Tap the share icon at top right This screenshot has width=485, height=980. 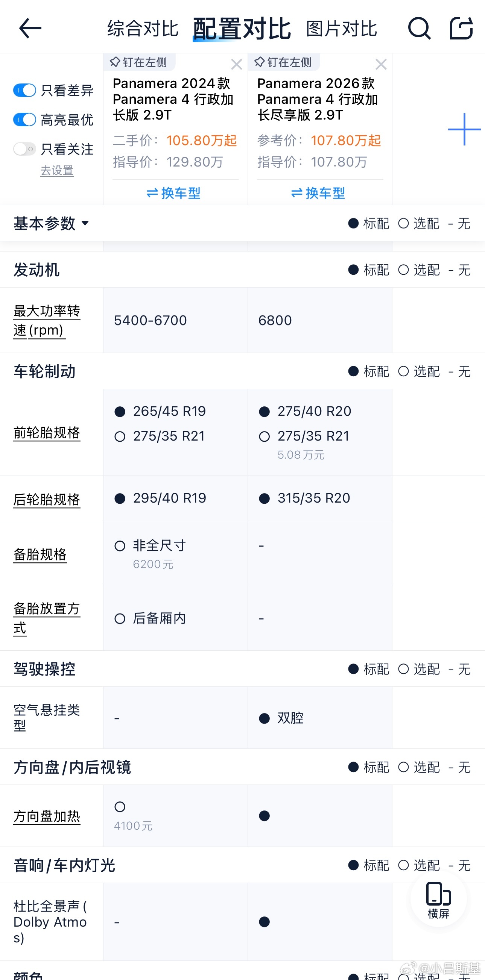461,28
